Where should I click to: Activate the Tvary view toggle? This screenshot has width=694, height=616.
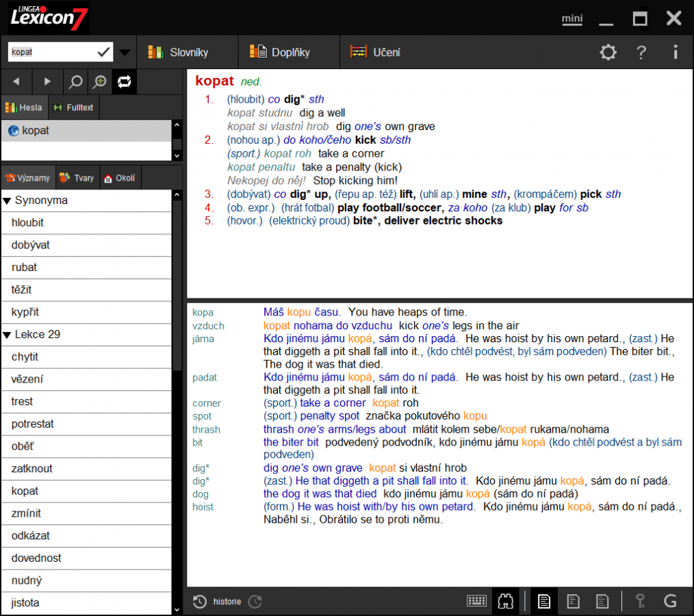coord(77,177)
